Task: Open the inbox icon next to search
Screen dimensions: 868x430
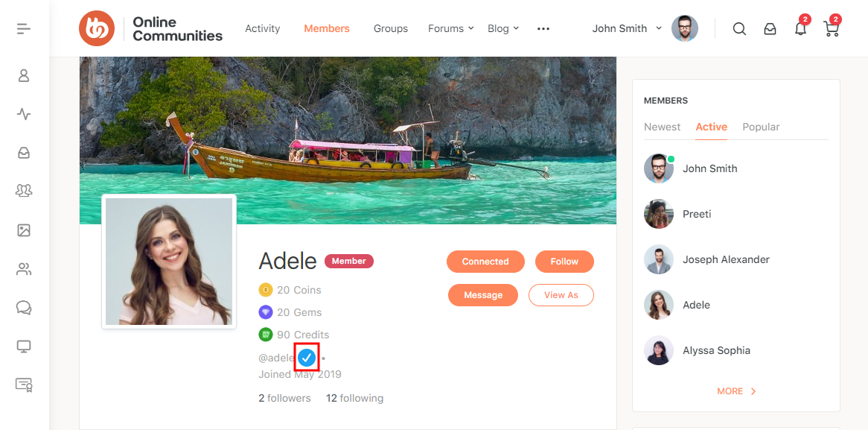Action: pyautogui.click(x=770, y=28)
